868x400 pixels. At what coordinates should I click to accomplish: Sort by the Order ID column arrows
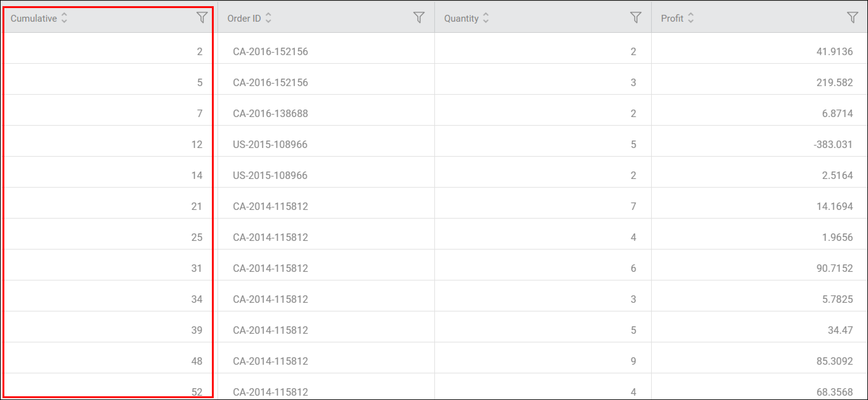point(268,18)
